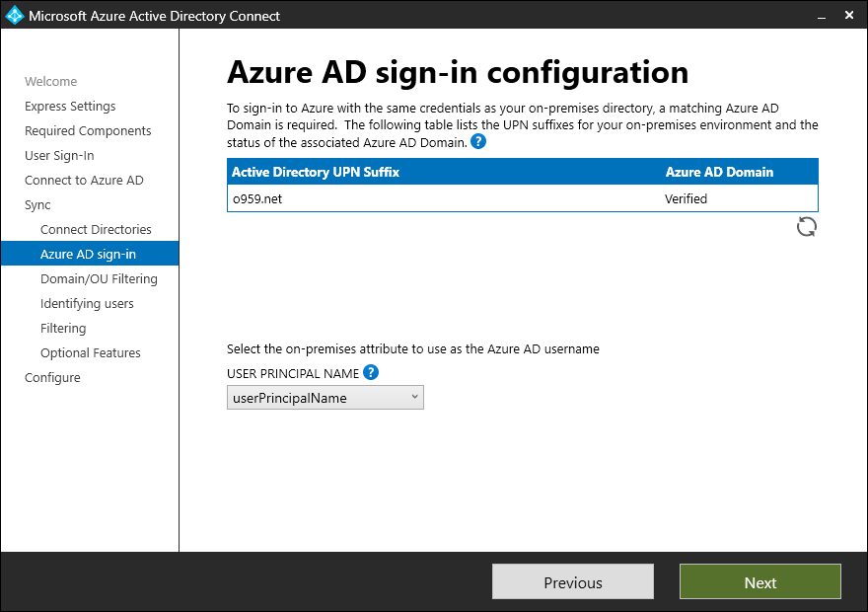
Task: Select Express Settings in the sidebar
Action: [x=70, y=106]
